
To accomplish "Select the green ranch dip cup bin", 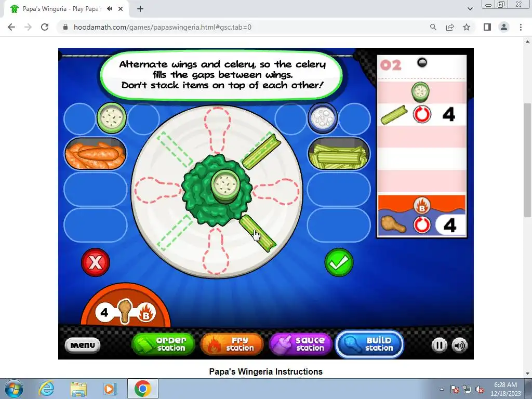I will click(111, 118).
